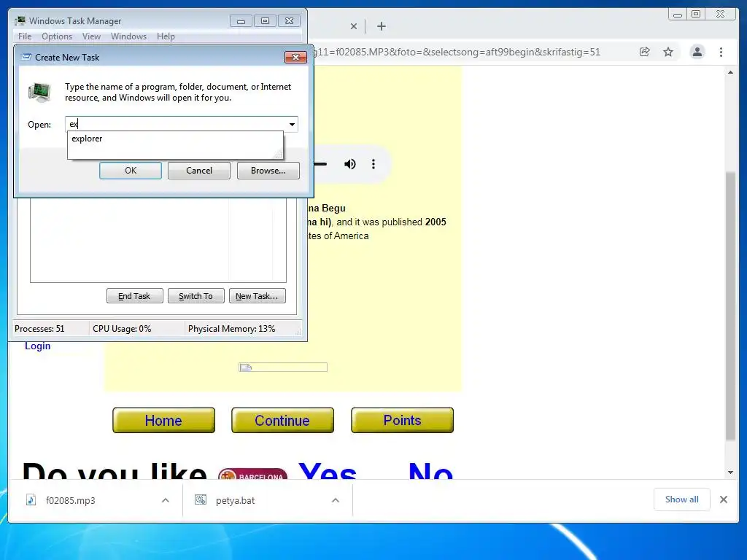Click the page scrollbar up arrow
747x560 pixels.
point(730,72)
